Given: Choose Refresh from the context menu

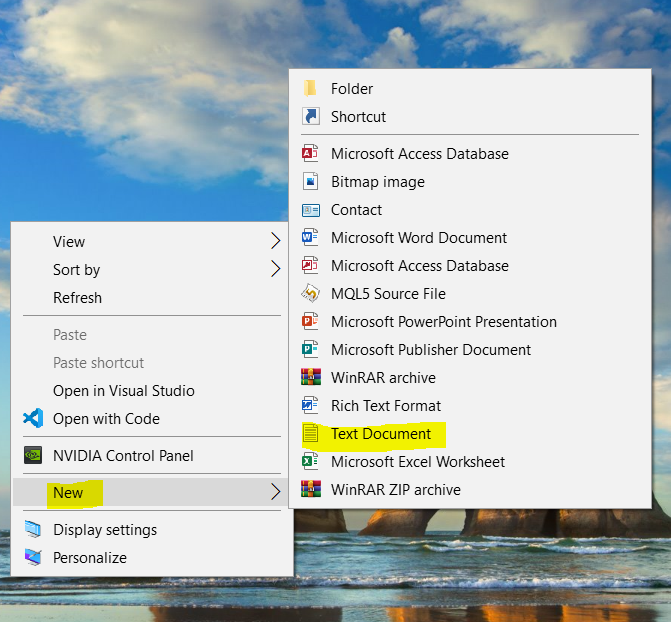Looking at the screenshot, I should 77,298.
